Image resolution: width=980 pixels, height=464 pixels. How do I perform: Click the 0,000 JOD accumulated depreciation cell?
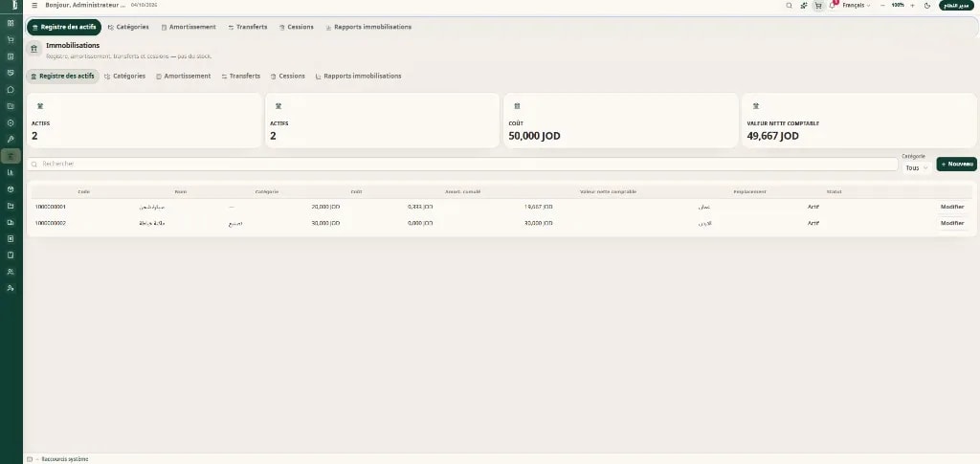tap(420, 223)
